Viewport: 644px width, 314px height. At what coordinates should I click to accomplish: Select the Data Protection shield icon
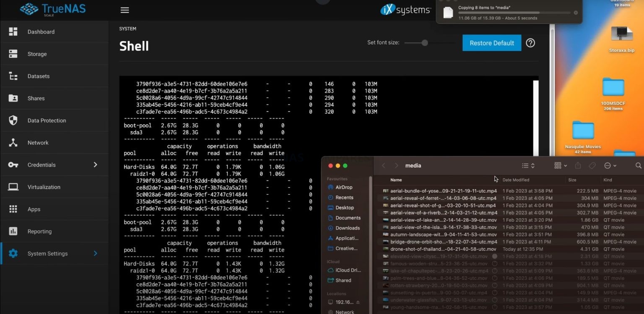coord(13,120)
